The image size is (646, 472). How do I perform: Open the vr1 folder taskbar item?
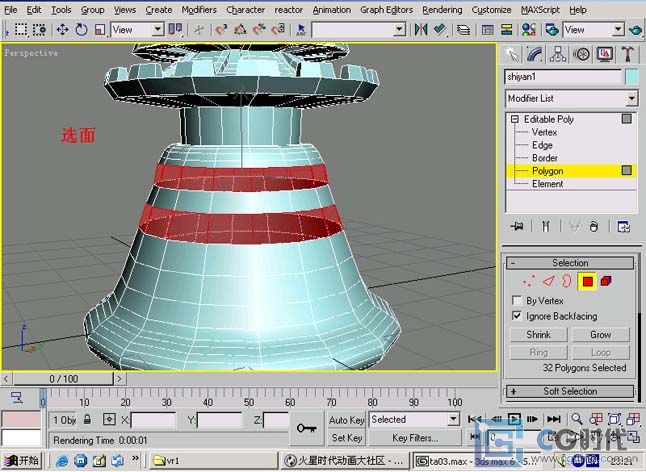click(213, 460)
